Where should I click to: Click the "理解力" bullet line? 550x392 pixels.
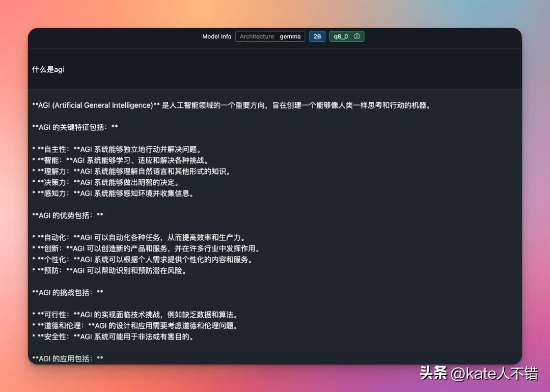(x=131, y=172)
